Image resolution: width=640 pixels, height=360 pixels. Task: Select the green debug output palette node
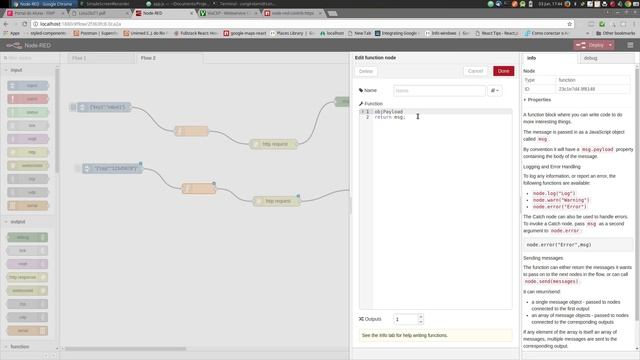(27, 237)
